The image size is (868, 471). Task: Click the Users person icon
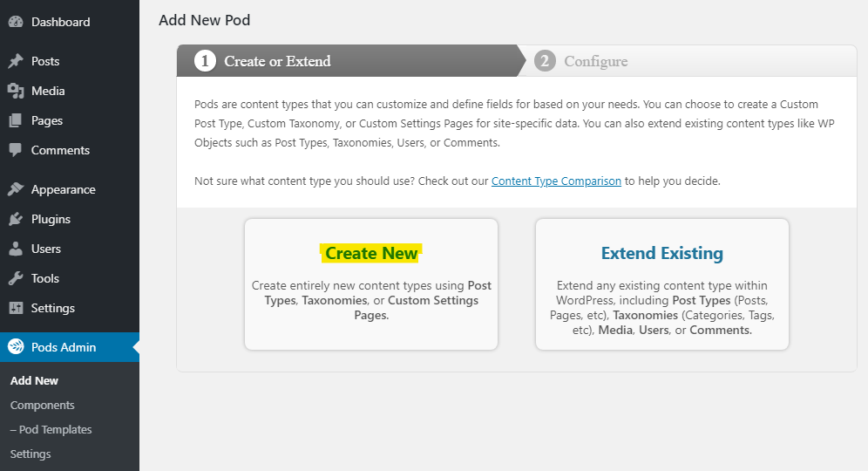(16, 249)
